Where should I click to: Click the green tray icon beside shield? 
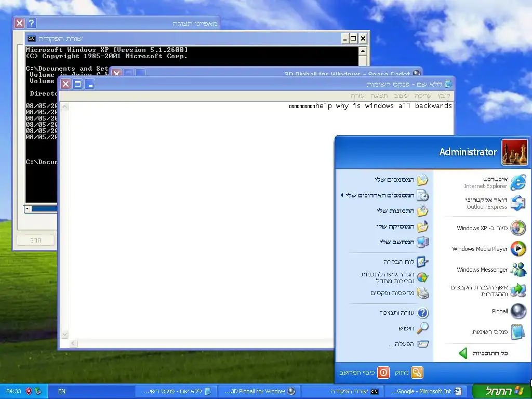[x=37, y=391]
